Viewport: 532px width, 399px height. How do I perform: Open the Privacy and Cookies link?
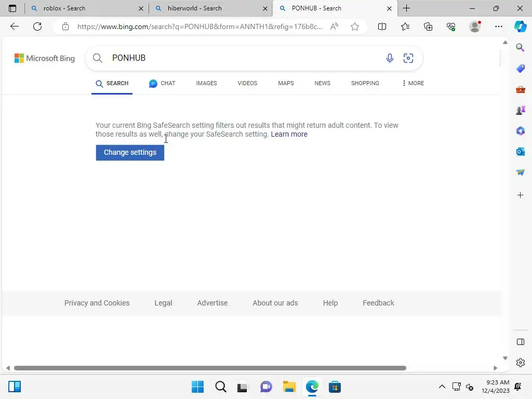(97, 303)
